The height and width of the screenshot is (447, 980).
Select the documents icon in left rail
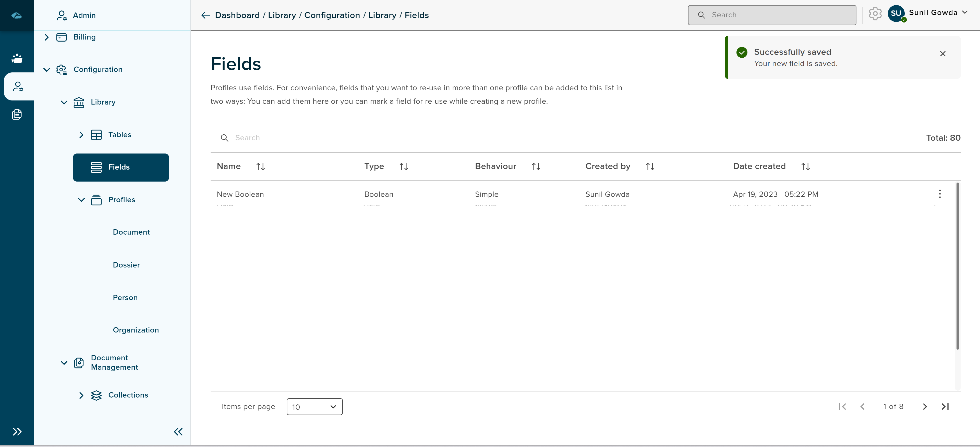click(17, 114)
